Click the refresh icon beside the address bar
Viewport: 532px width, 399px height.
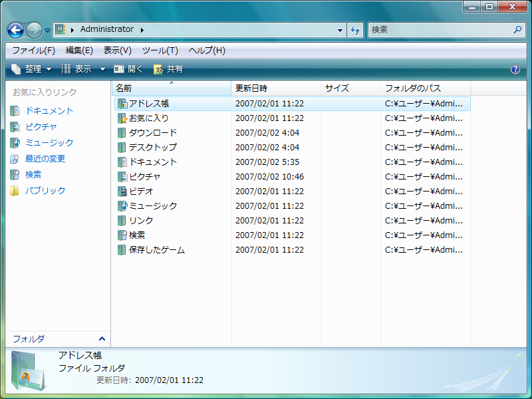pos(354,30)
